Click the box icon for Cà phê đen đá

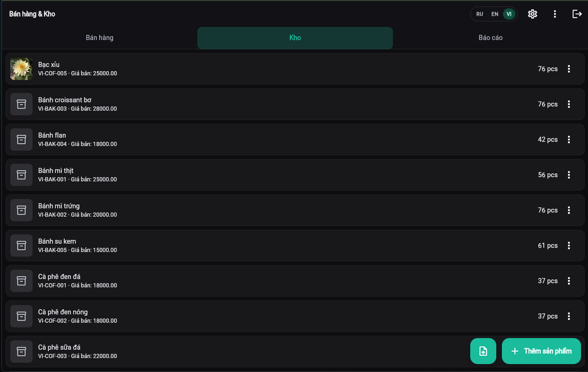click(x=21, y=281)
